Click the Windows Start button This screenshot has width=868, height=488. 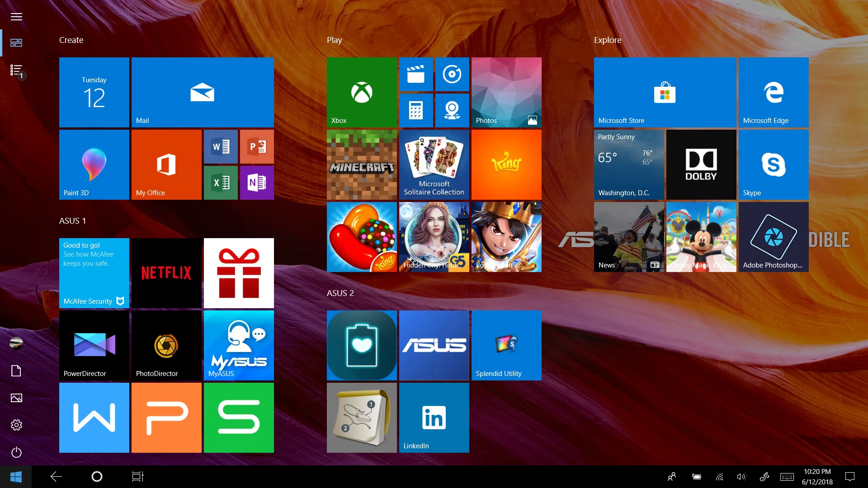(16, 477)
